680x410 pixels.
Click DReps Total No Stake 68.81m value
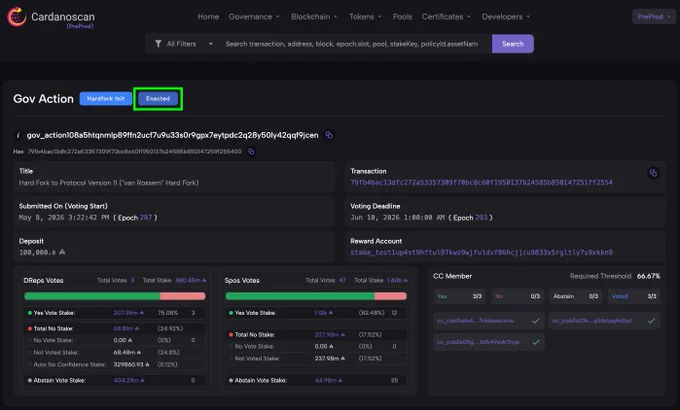pyautogui.click(x=126, y=329)
